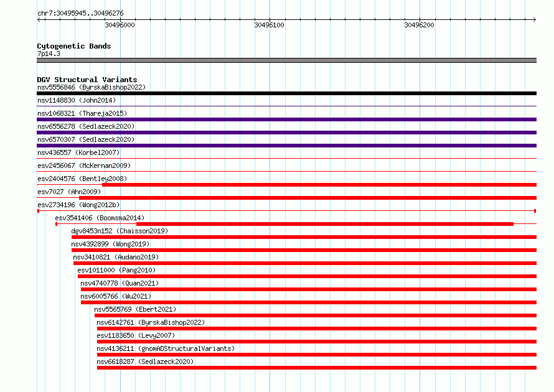
Task: Select the nsv4392899 (Wong2019) label
Action: [110, 244]
